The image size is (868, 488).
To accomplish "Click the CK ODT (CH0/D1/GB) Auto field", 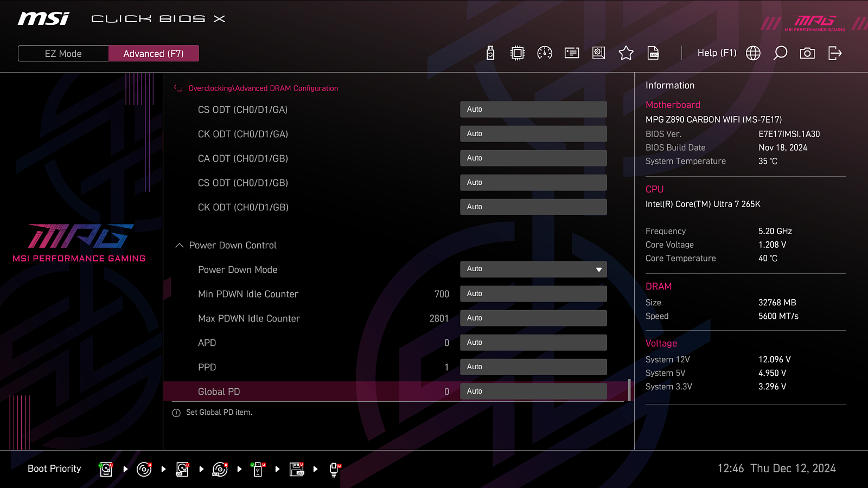I will [x=533, y=207].
